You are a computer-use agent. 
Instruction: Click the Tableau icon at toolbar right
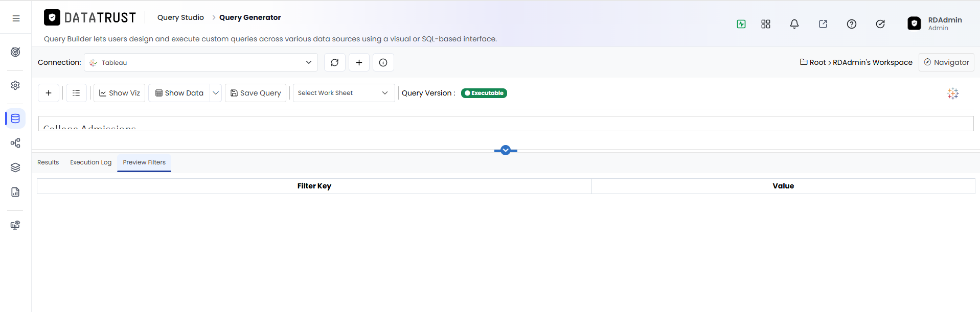953,93
